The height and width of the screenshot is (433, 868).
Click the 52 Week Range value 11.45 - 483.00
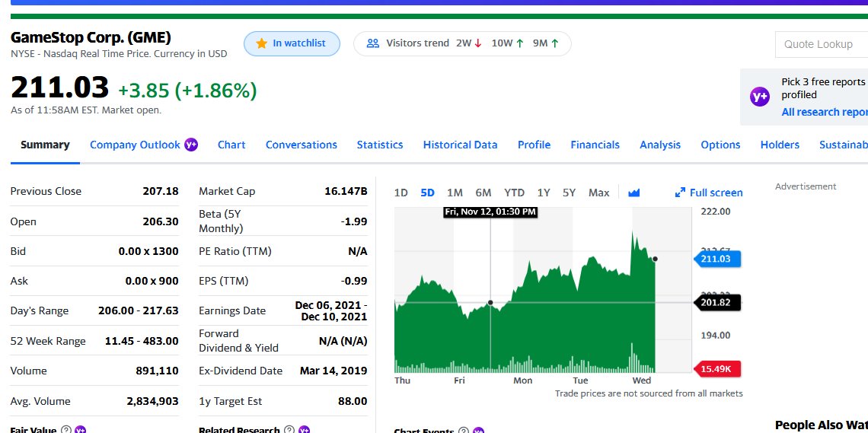142,341
